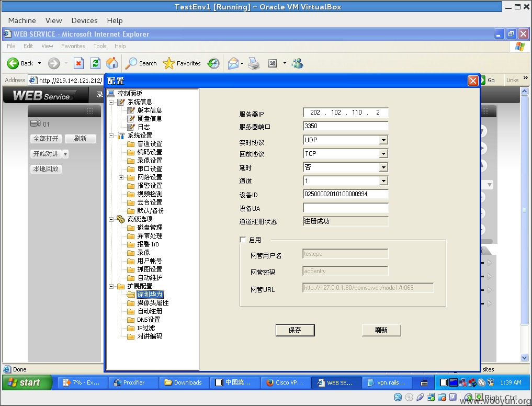Open VirtualBox Help menu
The width and height of the screenshot is (532, 406).
click(115, 20)
